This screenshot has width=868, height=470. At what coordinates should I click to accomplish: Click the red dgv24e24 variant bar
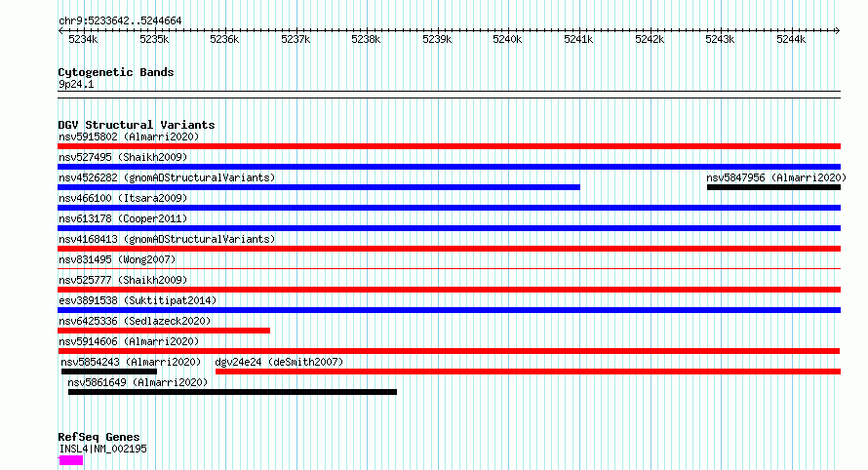528,372
